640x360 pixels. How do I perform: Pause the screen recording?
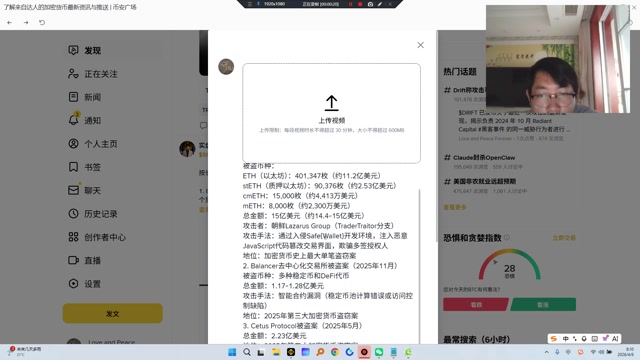point(350,4)
